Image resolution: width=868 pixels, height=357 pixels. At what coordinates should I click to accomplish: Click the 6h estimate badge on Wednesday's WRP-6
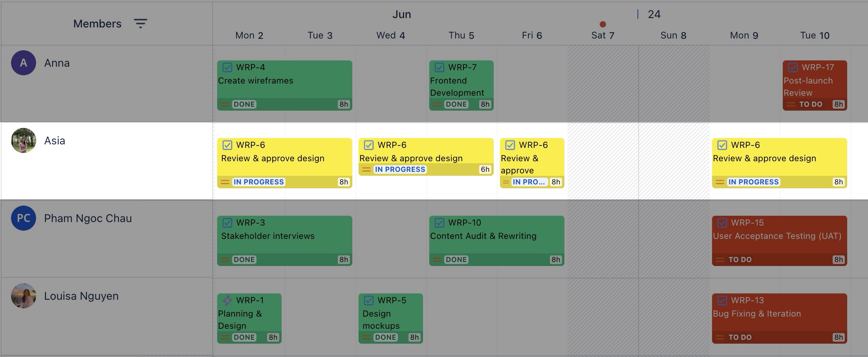(x=485, y=169)
